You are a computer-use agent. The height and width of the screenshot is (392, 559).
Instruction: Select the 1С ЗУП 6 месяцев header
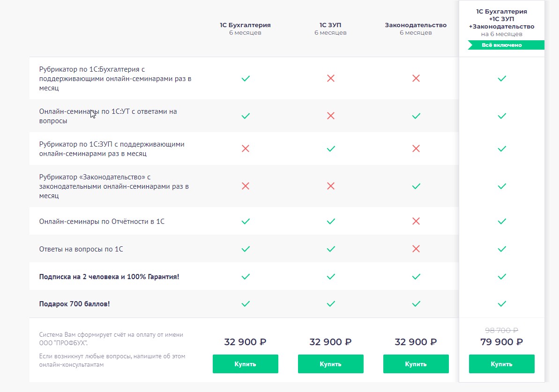[330, 29]
